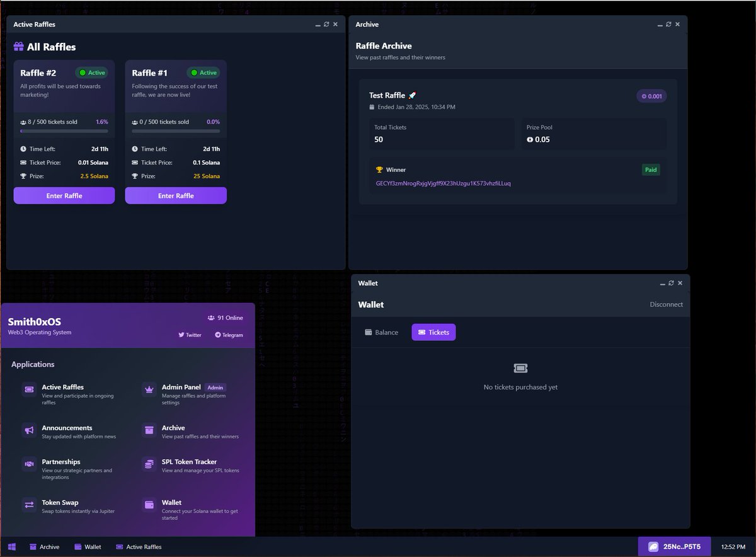The image size is (756, 557).
Task: Click the rocket emoji beside Test Raffle
Action: click(x=412, y=95)
